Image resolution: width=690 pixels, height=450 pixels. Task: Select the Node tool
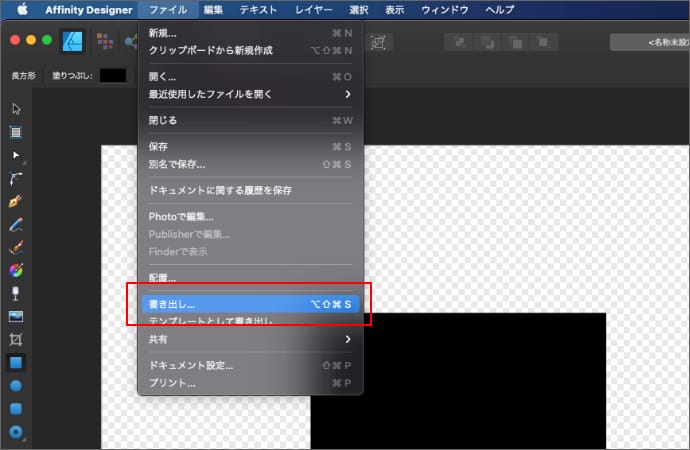(x=16, y=155)
